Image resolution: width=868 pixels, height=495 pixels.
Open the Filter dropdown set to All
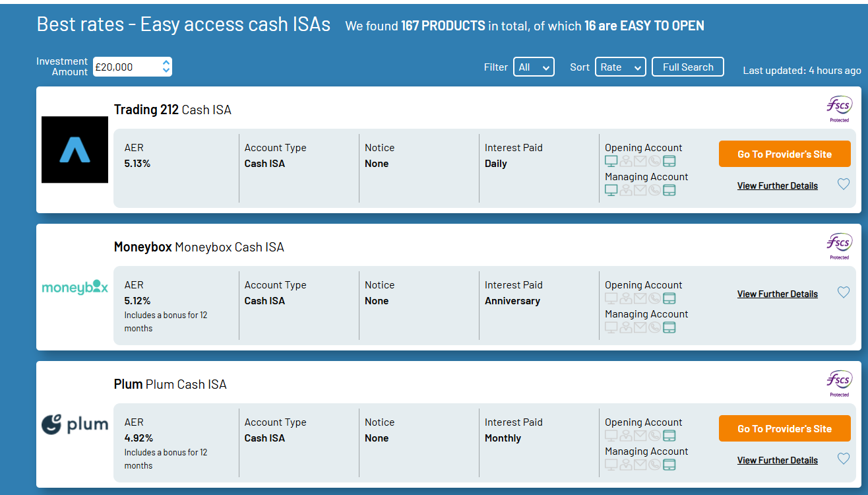(534, 67)
